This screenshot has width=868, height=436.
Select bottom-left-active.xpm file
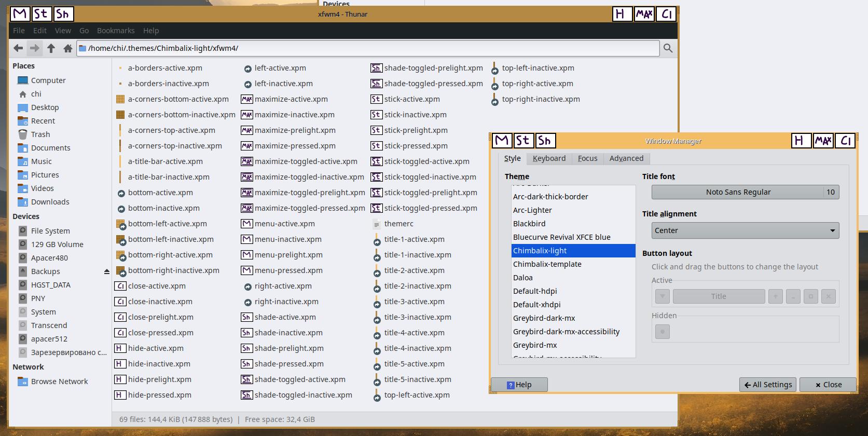(167, 224)
